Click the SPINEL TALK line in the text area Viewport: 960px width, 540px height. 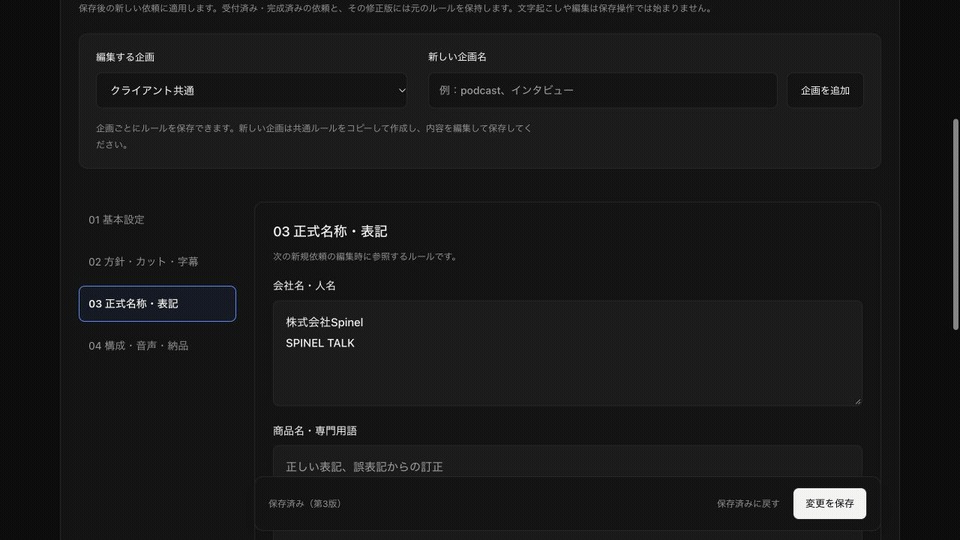(320, 343)
